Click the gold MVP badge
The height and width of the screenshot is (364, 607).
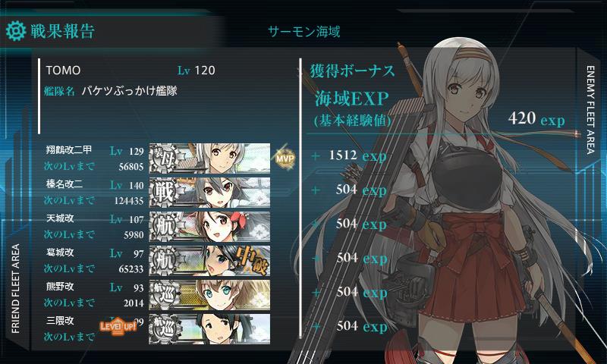point(285,158)
